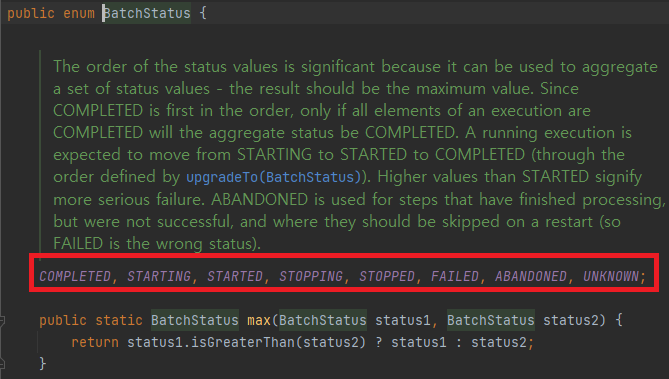Open the upgradeTo(BatchStatus) doc link

click(273, 177)
